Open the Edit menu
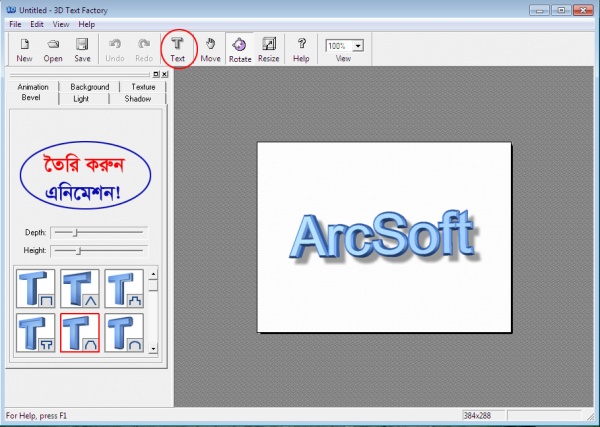600x427 pixels. [37, 24]
